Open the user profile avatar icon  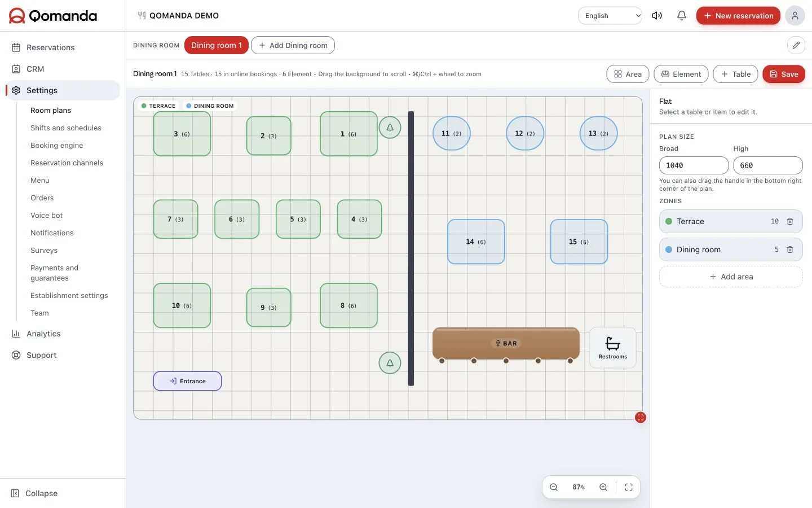795,16
